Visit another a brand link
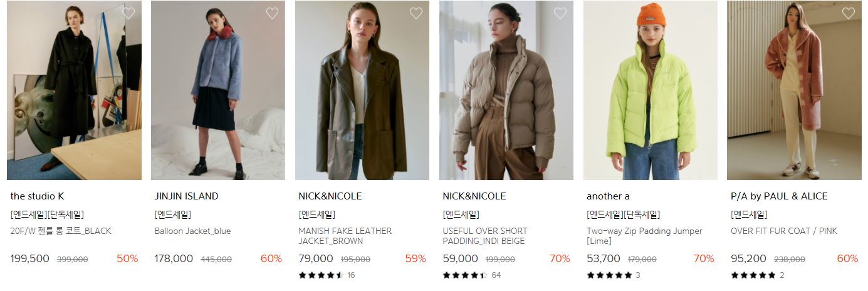The width and height of the screenshot is (868, 291). [608, 196]
